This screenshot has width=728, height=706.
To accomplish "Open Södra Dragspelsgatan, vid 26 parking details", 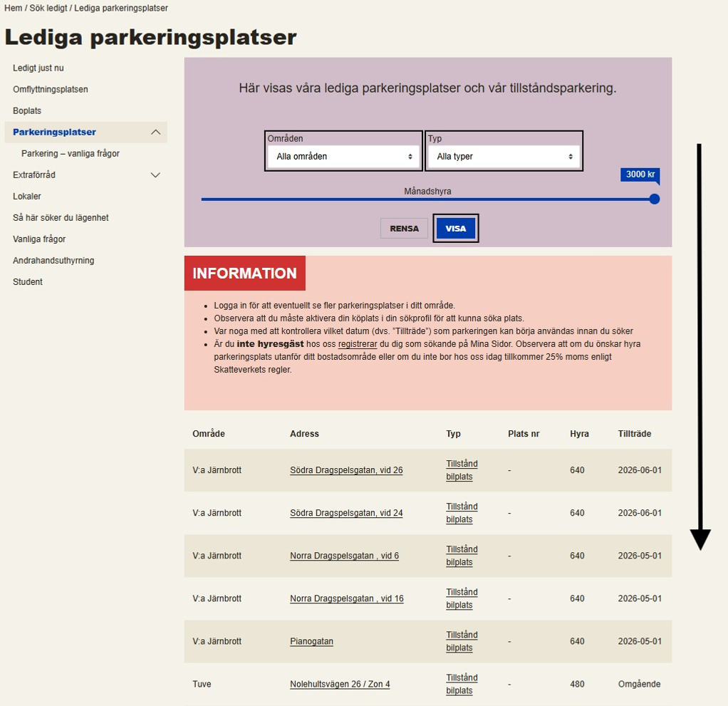I will 346,470.
